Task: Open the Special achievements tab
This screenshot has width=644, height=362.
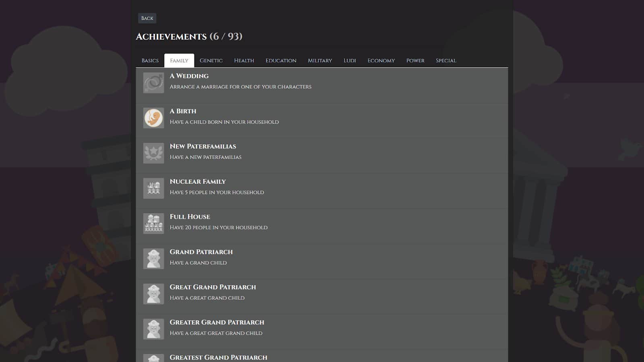Action: (446, 61)
